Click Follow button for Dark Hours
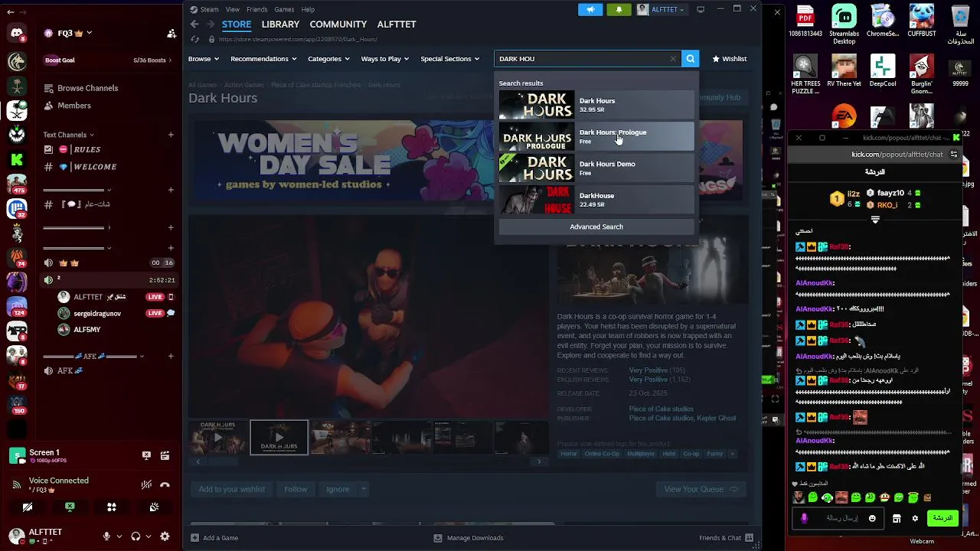The image size is (980, 551). click(296, 489)
